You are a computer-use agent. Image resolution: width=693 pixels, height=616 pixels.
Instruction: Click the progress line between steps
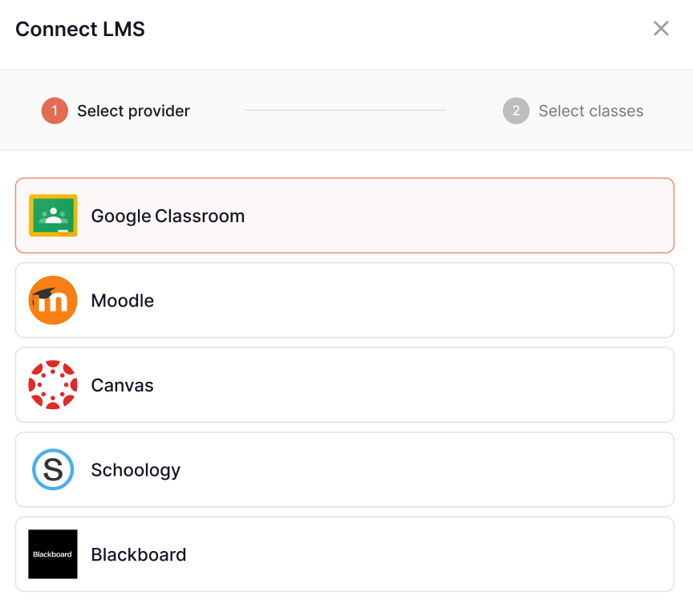click(345, 110)
